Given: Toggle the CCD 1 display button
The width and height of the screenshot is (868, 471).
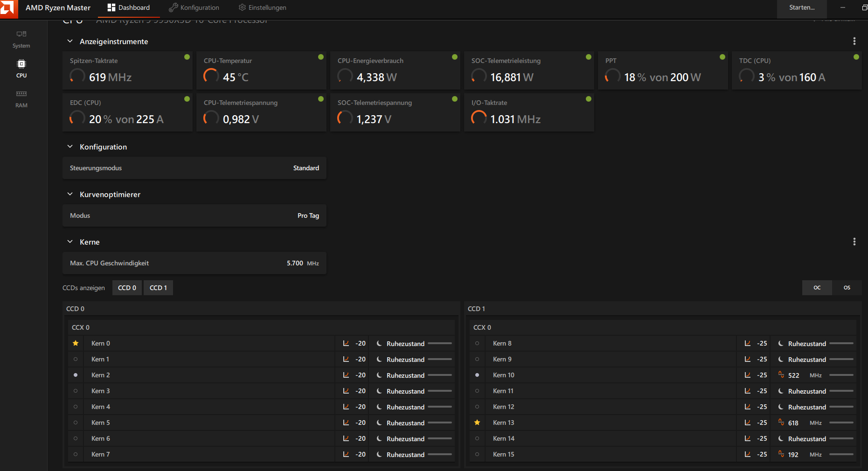Looking at the screenshot, I should coord(158,288).
